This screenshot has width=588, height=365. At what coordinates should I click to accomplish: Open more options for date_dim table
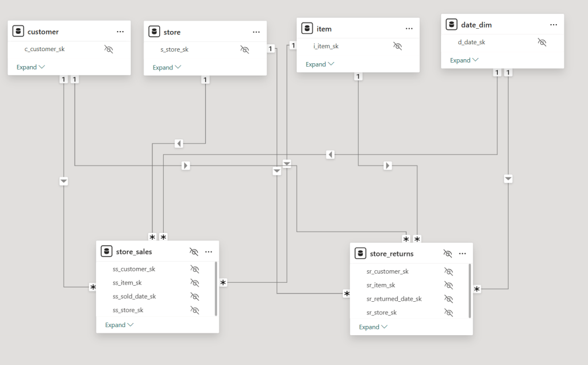[x=554, y=25]
